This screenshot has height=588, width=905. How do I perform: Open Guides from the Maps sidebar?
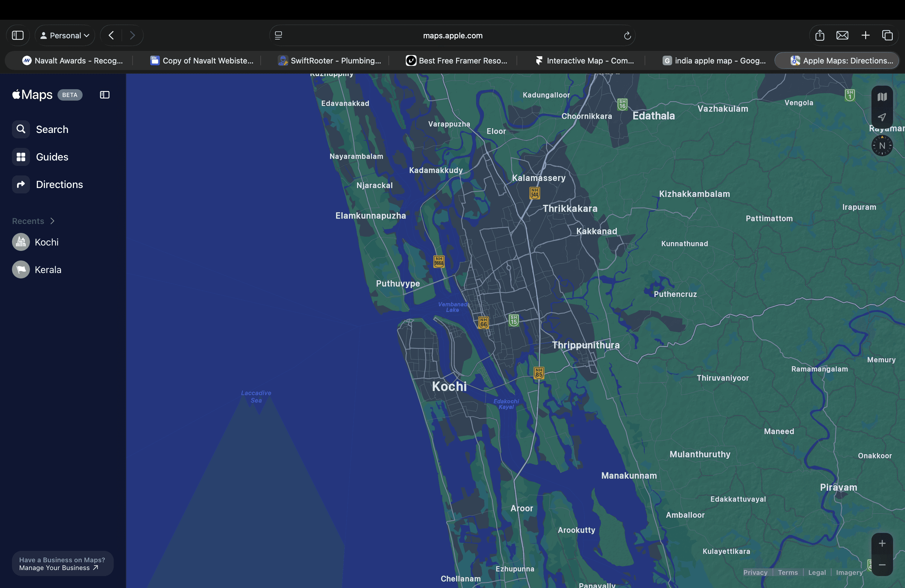point(52,157)
